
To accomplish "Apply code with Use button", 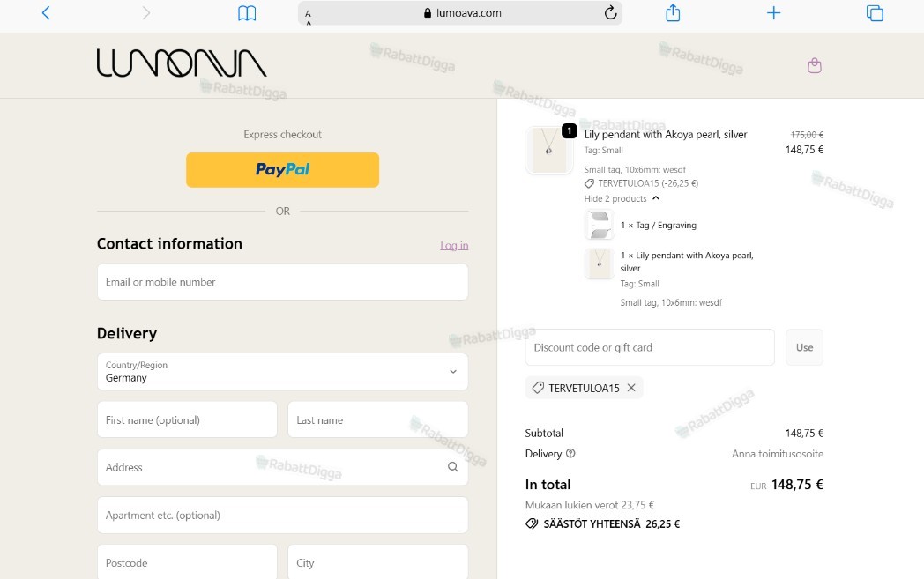I will pos(804,347).
